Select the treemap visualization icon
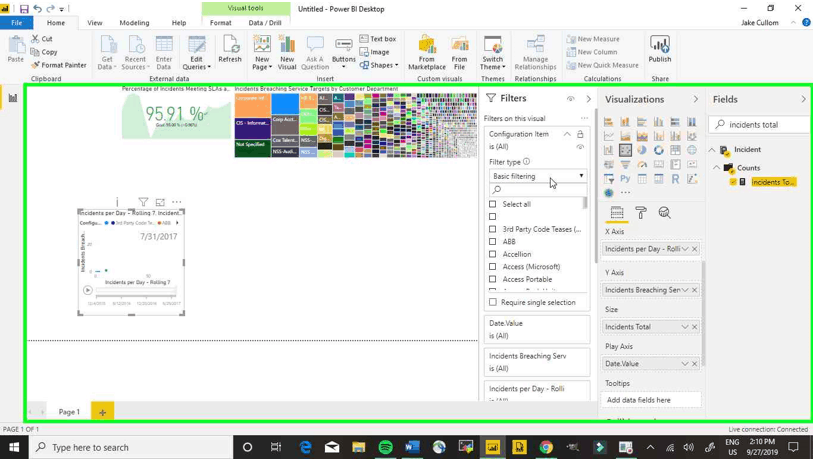Image resolution: width=814 pixels, height=461 pixels. point(675,150)
